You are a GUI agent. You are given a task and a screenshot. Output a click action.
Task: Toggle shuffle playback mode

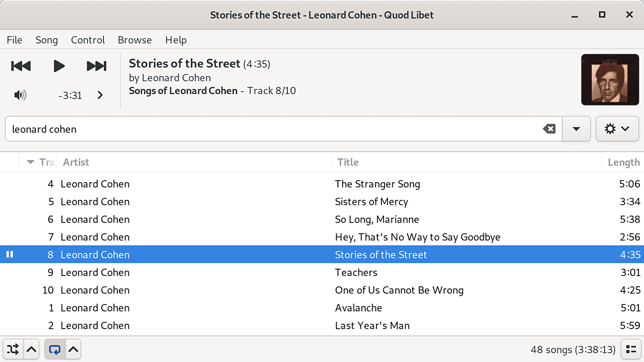coord(13,350)
